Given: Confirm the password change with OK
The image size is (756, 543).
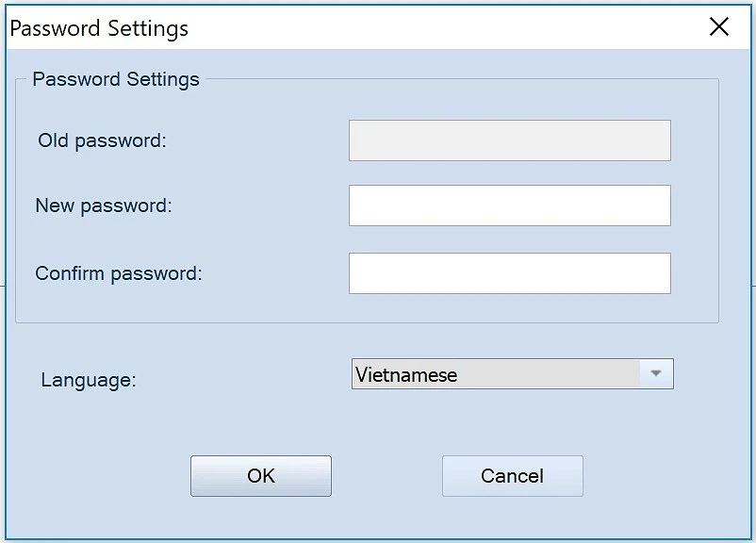Looking at the screenshot, I should pos(261,476).
